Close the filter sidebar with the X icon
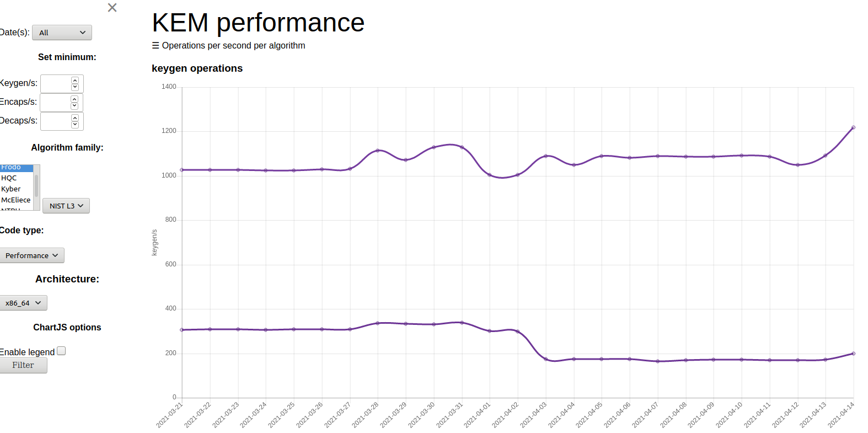 click(x=112, y=8)
